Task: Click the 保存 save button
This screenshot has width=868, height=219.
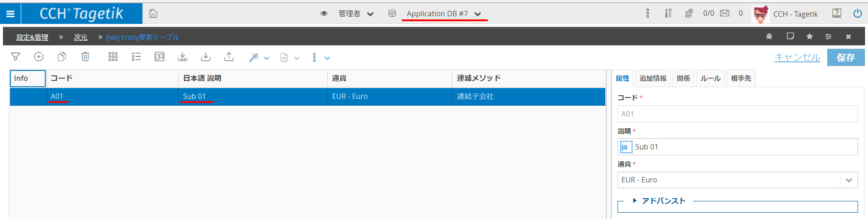Action: pos(845,58)
